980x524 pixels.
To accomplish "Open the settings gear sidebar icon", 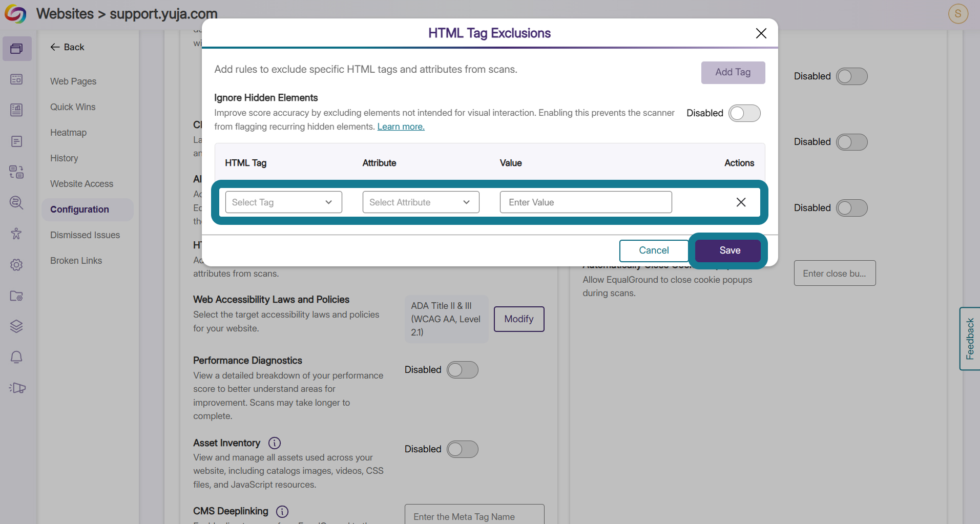I will coord(17,265).
